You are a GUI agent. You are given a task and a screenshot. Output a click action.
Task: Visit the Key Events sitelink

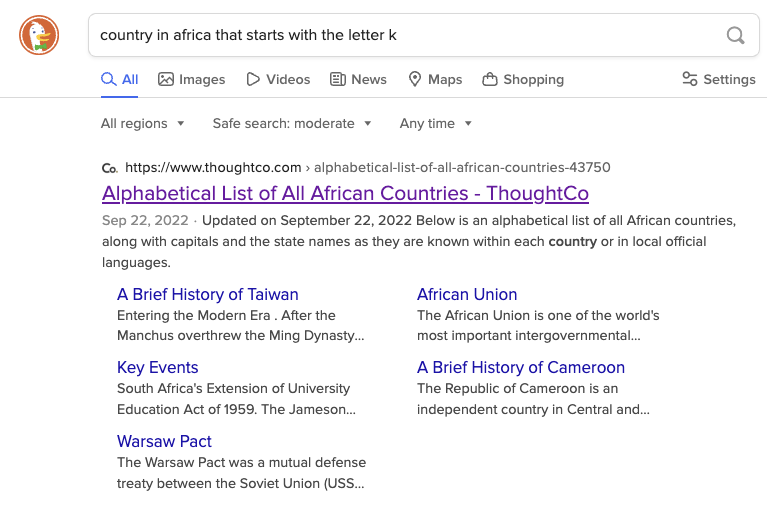(158, 367)
